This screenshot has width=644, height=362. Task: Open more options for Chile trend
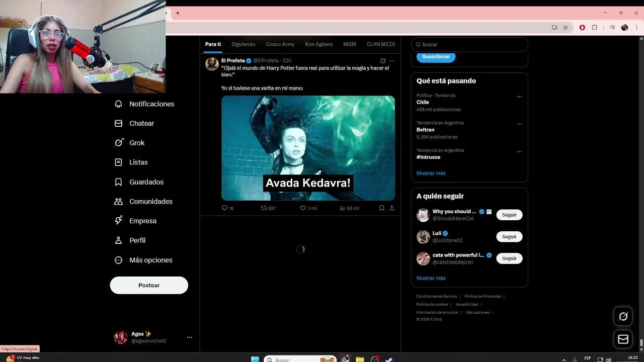pyautogui.click(x=519, y=97)
